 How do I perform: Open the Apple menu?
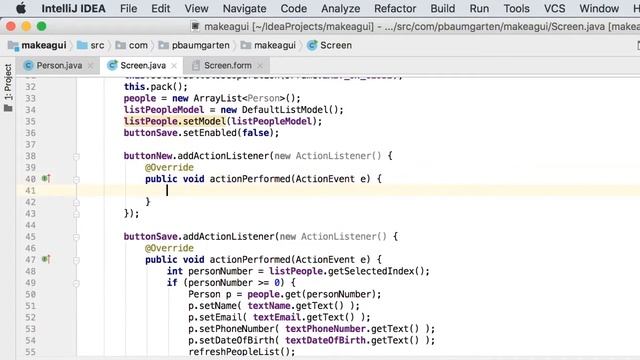(21, 8)
